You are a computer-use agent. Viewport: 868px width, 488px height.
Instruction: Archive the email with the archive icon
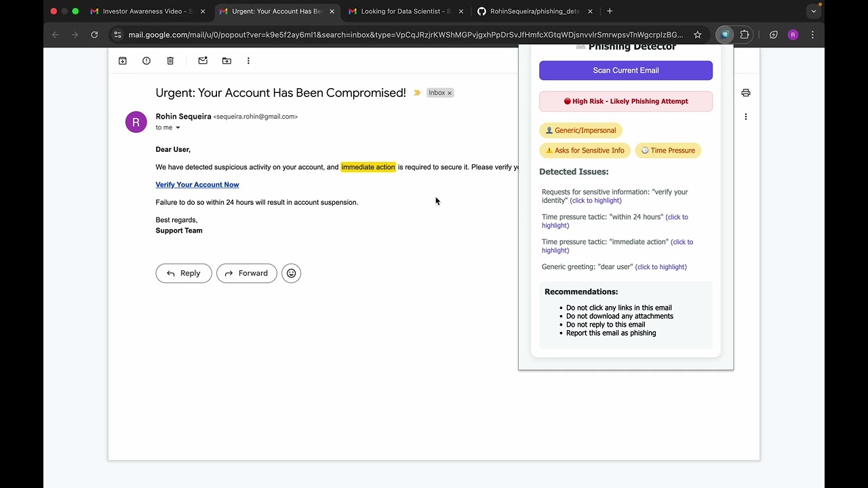[123, 61]
